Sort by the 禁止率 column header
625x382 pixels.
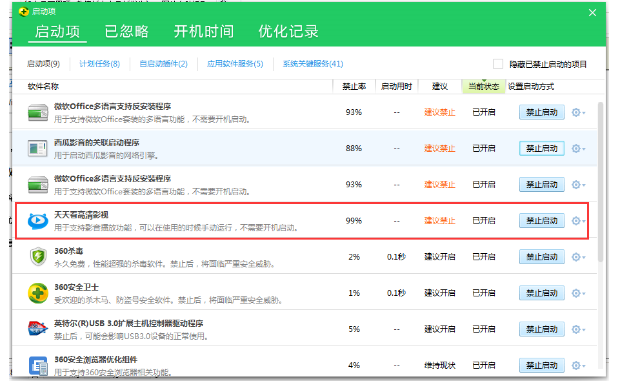point(354,87)
